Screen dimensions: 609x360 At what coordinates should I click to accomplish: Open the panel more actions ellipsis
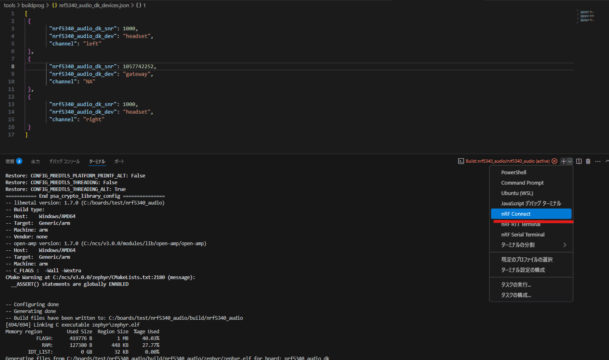[598, 161]
